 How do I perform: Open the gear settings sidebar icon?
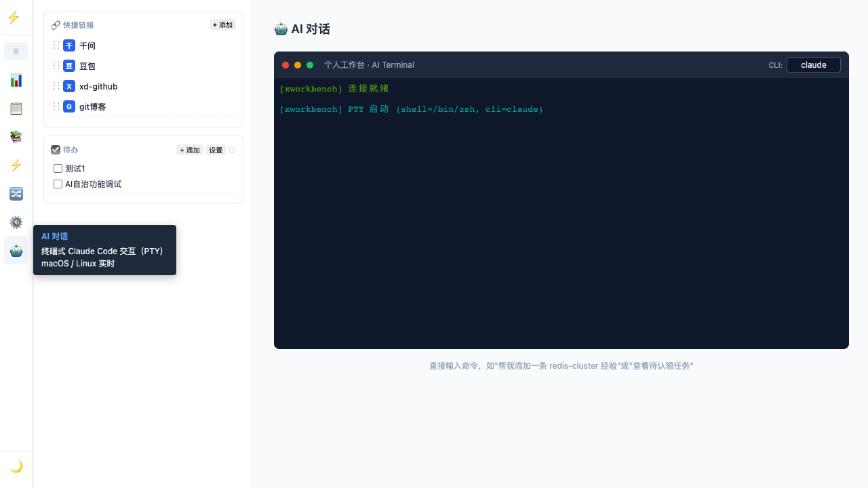(x=16, y=222)
